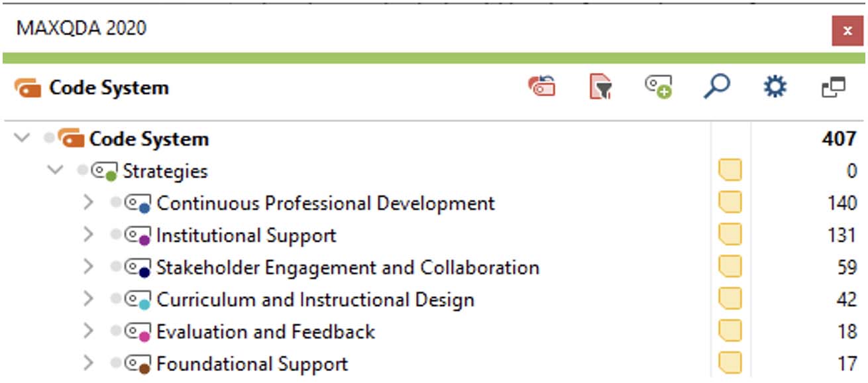Screen dimensions: 868x383
Task: Open the search magnifier in Code System toolbar
Action: click(x=716, y=87)
